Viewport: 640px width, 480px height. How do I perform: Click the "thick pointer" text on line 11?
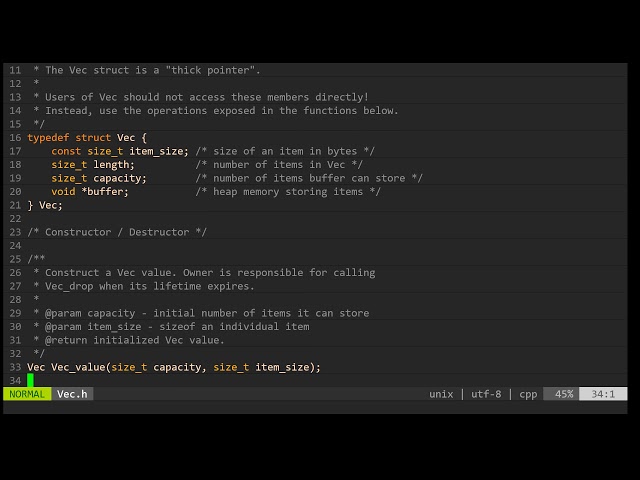210,70
